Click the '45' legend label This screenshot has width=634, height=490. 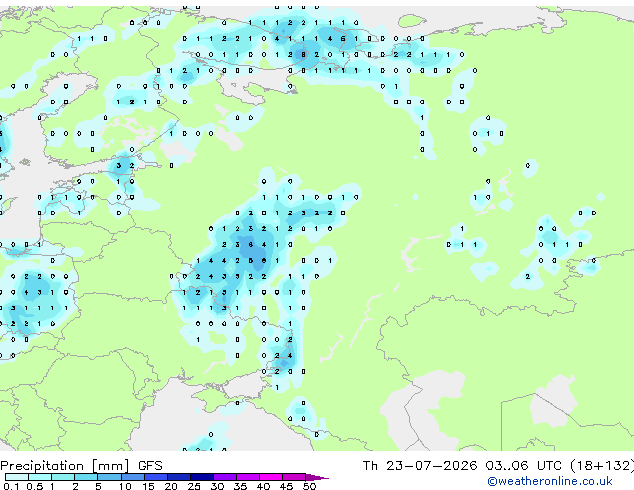pos(286,486)
